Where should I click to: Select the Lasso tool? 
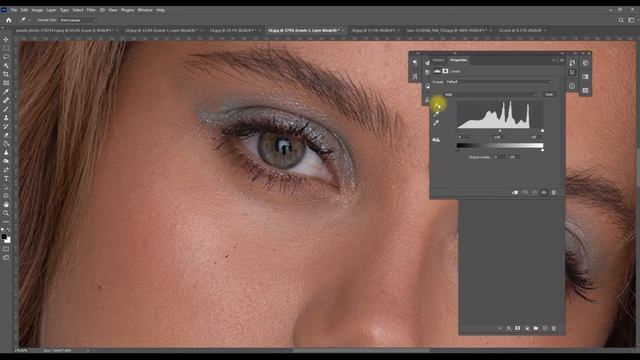(x=6, y=57)
